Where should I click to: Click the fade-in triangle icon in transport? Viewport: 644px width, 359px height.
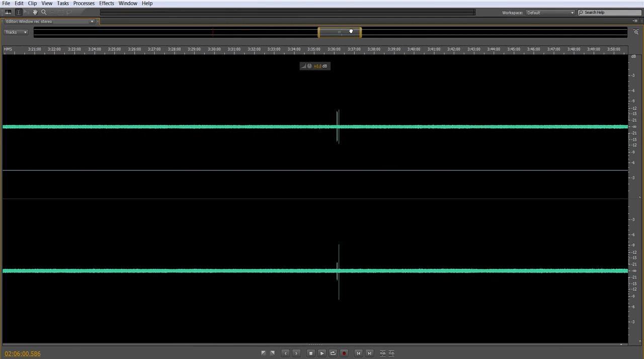pos(263,353)
